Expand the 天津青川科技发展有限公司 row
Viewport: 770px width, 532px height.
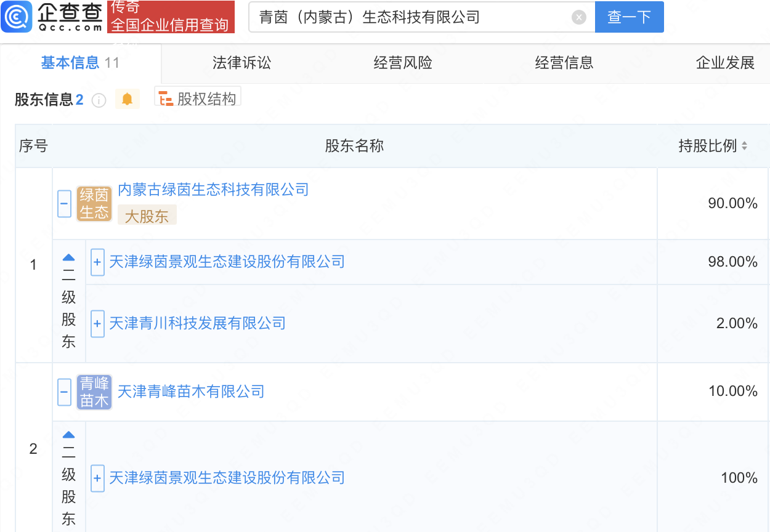[97, 324]
